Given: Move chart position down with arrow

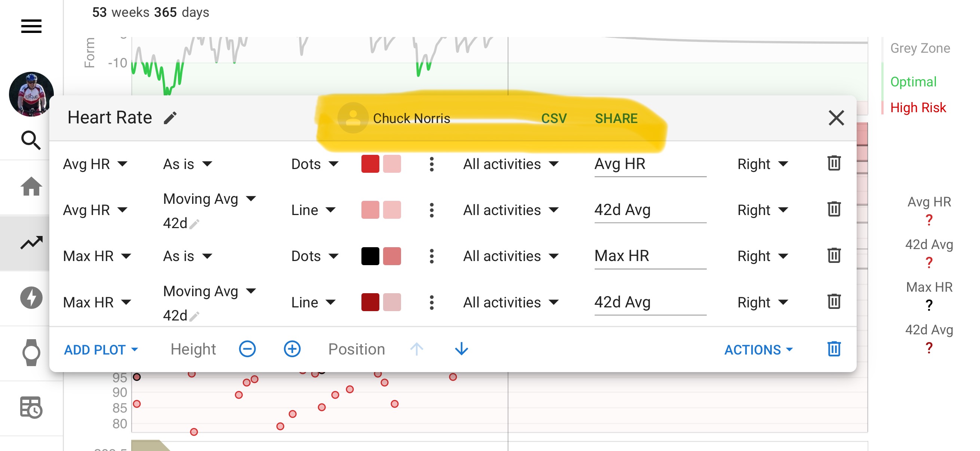Looking at the screenshot, I should point(461,349).
